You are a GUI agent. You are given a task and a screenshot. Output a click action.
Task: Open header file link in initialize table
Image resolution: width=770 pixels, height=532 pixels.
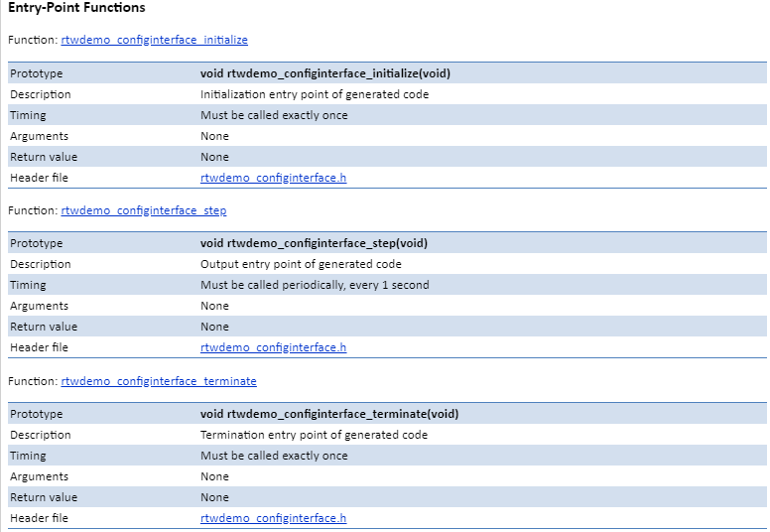point(273,178)
